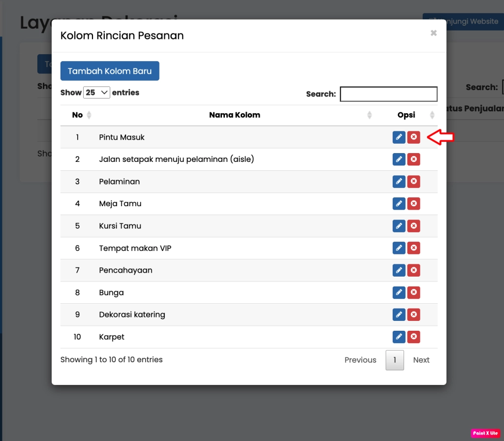Viewport: 504px width, 441px height.
Task: Edit the Pintu Masuk column entry
Action: (x=399, y=137)
